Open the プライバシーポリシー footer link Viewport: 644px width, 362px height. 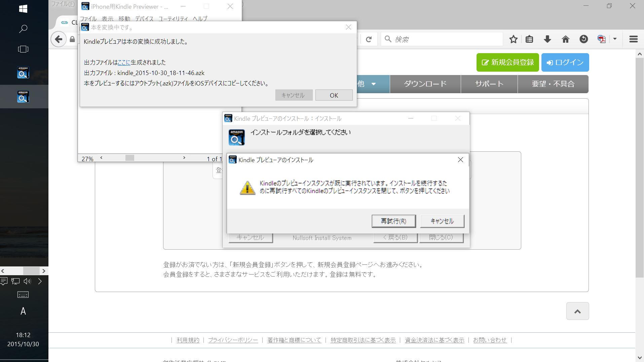(233, 340)
